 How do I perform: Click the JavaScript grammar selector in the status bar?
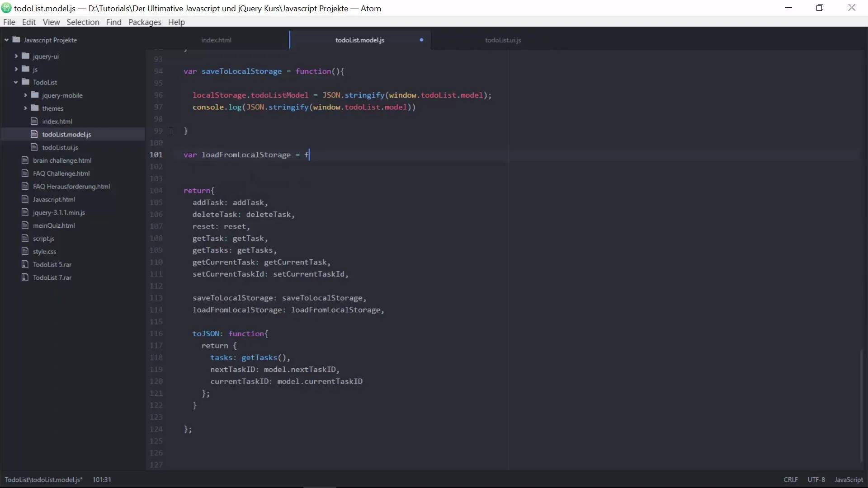(x=848, y=479)
